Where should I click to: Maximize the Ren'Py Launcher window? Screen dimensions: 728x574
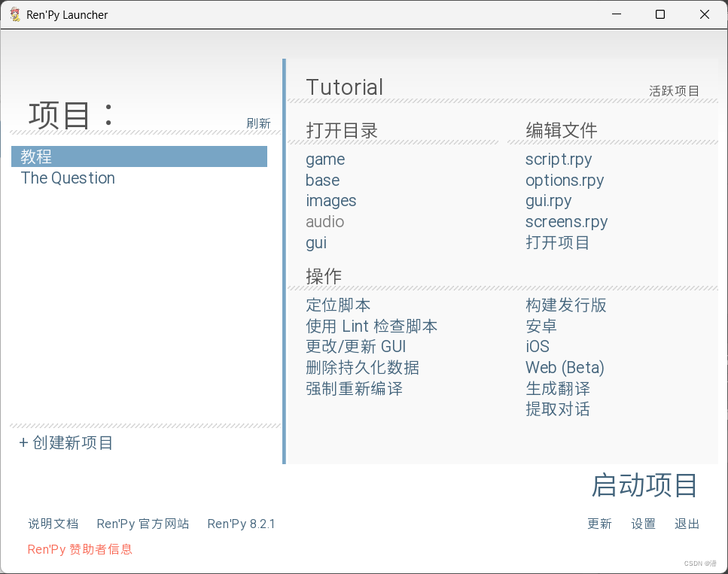(660, 14)
